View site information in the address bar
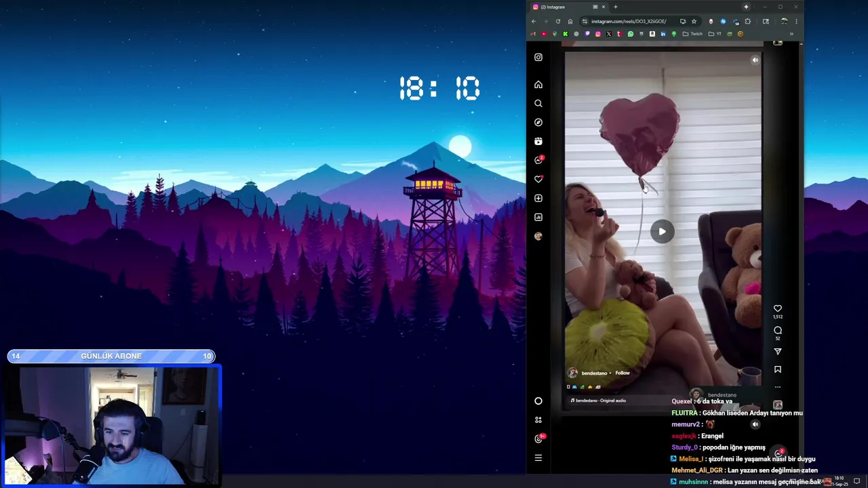The height and width of the screenshot is (488, 868). point(585,21)
